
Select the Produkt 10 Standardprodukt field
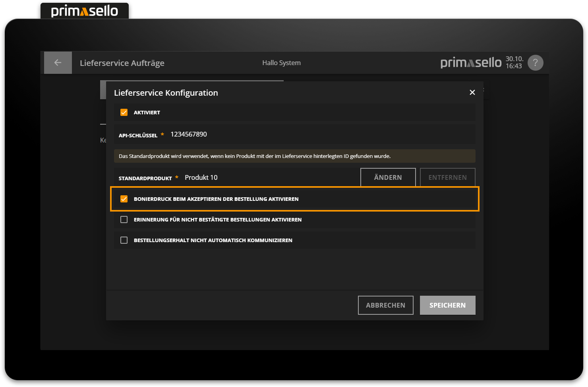point(201,177)
